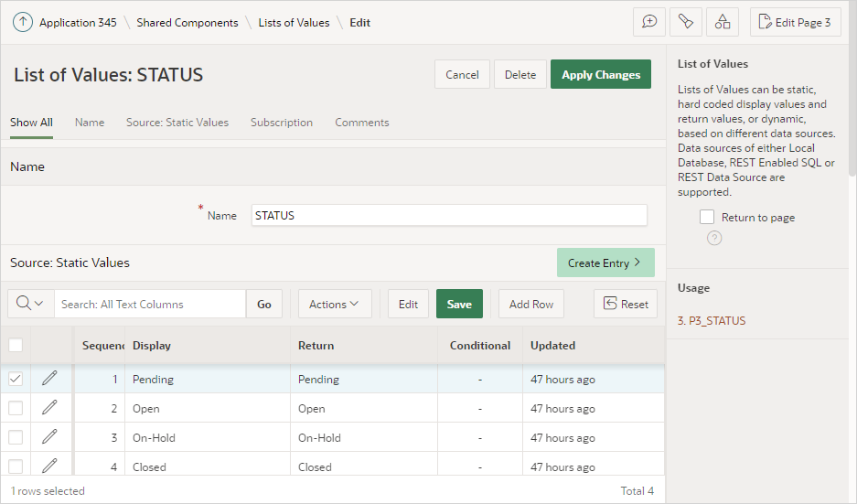The width and height of the screenshot is (857, 504).
Task: Open the P3_STATUS usage link
Action: click(x=712, y=321)
